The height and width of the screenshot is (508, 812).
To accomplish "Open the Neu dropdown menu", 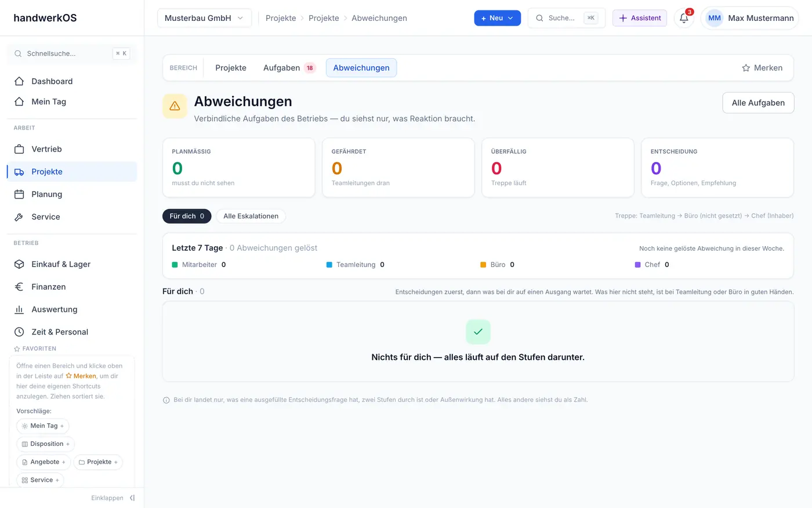I will (497, 18).
